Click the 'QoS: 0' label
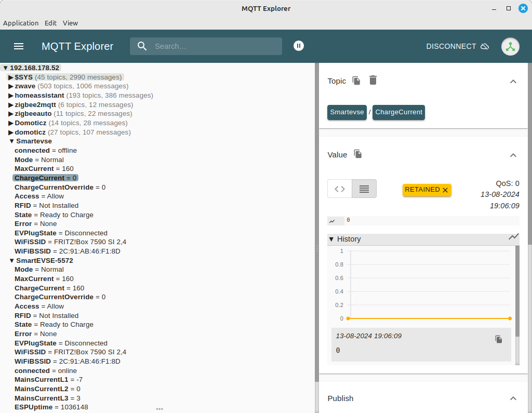Viewport: 532px width, 413px height. tap(507, 183)
